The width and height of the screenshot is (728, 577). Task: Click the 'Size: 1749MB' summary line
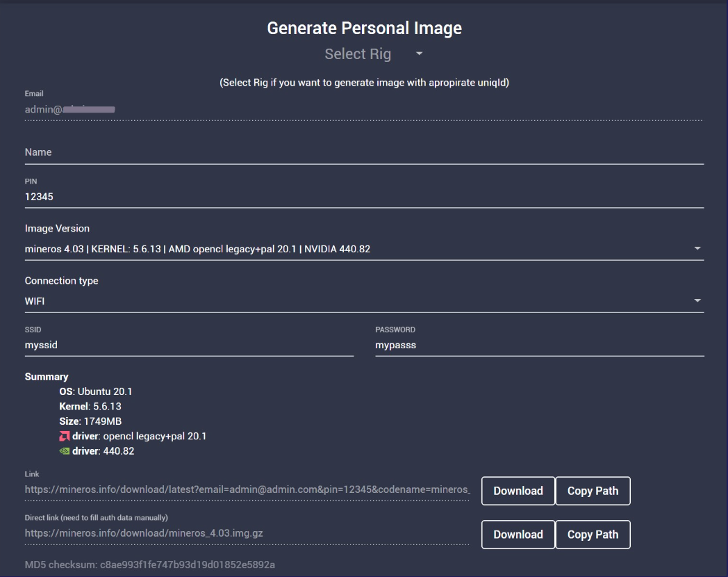tap(90, 421)
